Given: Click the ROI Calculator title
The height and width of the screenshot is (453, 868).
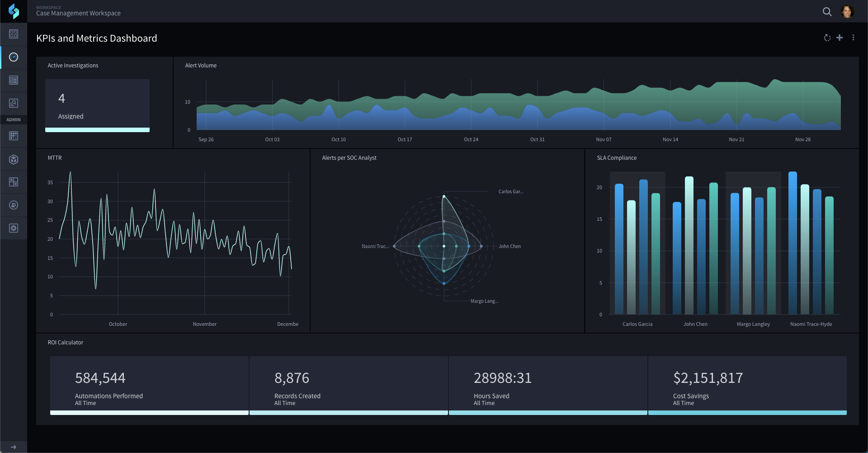Looking at the screenshot, I should [66, 343].
